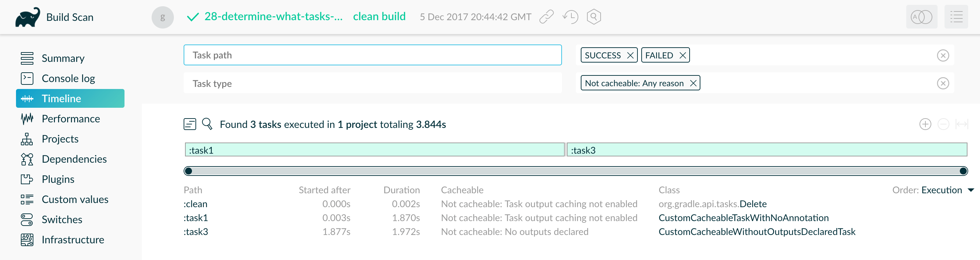Toggle the task list view icon
980x260 pixels.
tap(190, 124)
